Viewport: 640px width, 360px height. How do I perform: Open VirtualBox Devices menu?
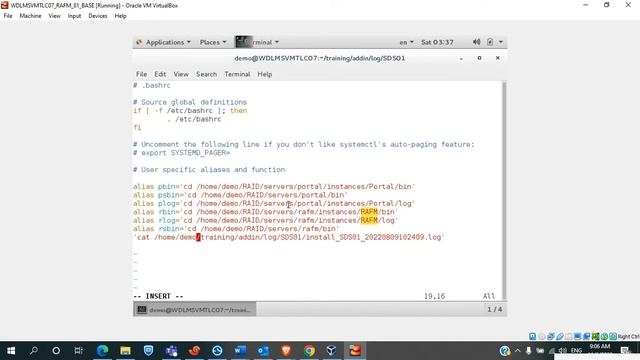pos(98,16)
